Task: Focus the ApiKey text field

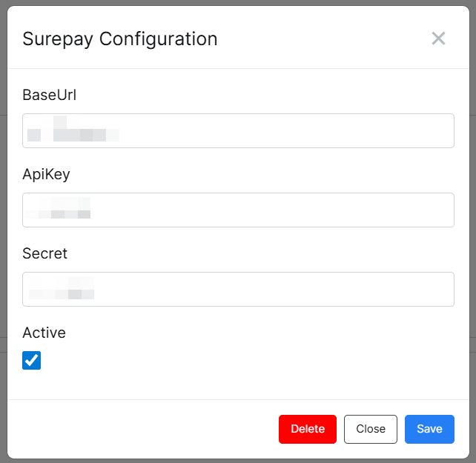Action: 238,210
